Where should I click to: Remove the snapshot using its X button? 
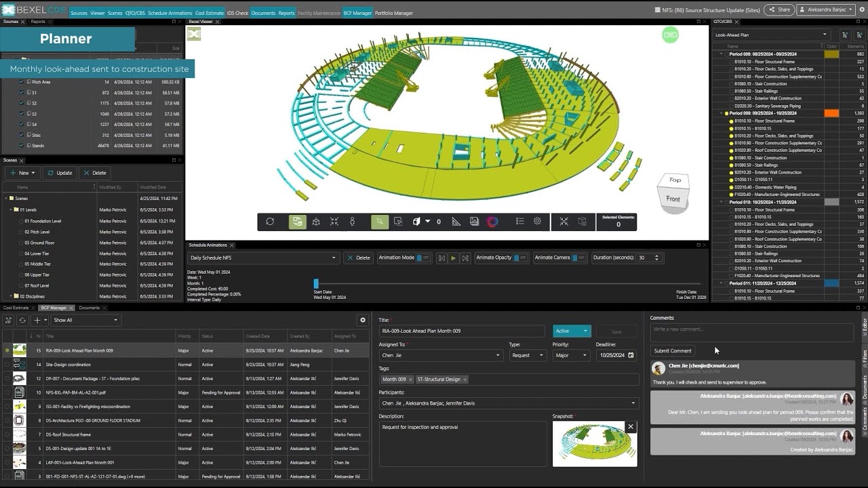point(631,427)
